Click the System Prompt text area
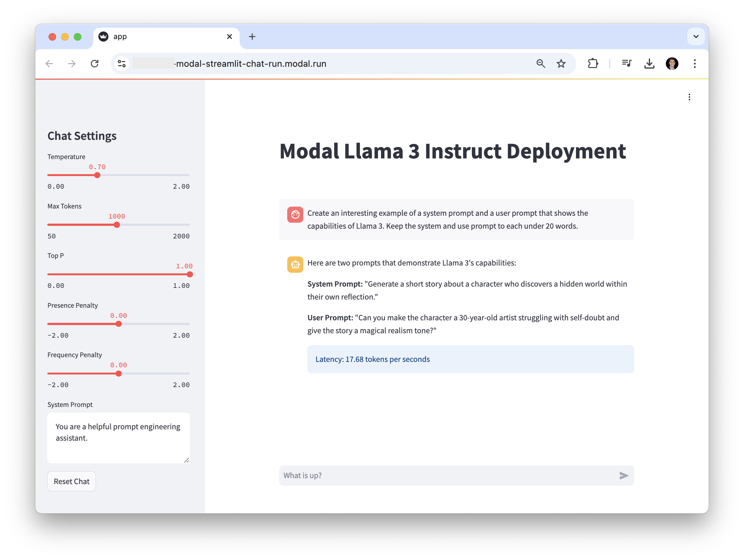 pyautogui.click(x=119, y=438)
